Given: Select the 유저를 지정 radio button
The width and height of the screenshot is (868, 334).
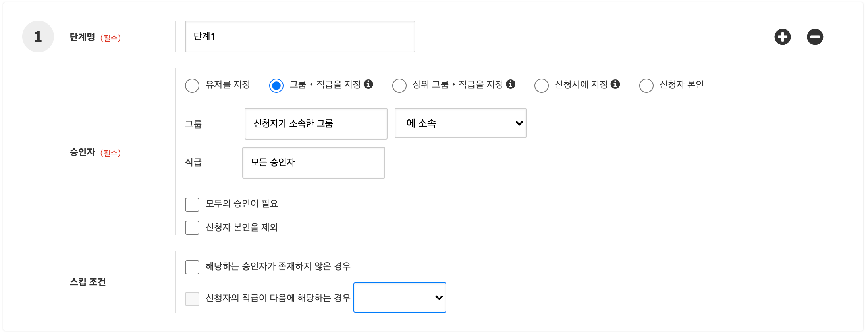Looking at the screenshot, I should 192,85.
